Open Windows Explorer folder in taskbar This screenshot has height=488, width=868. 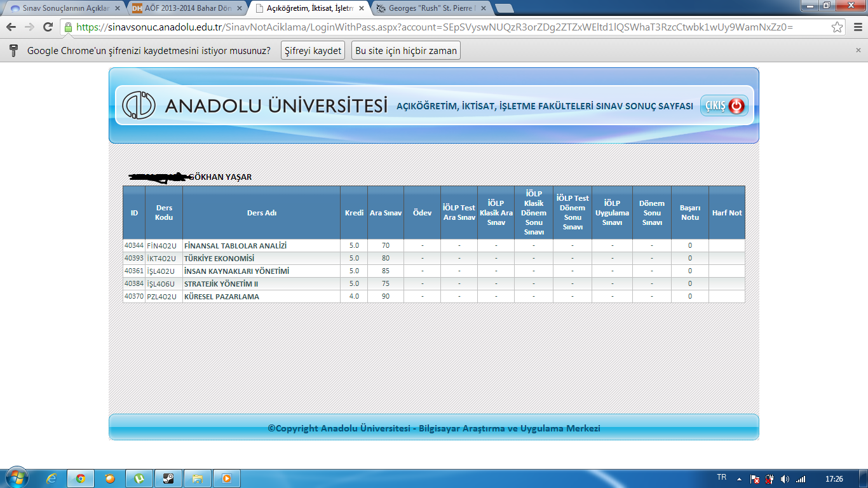click(x=198, y=478)
